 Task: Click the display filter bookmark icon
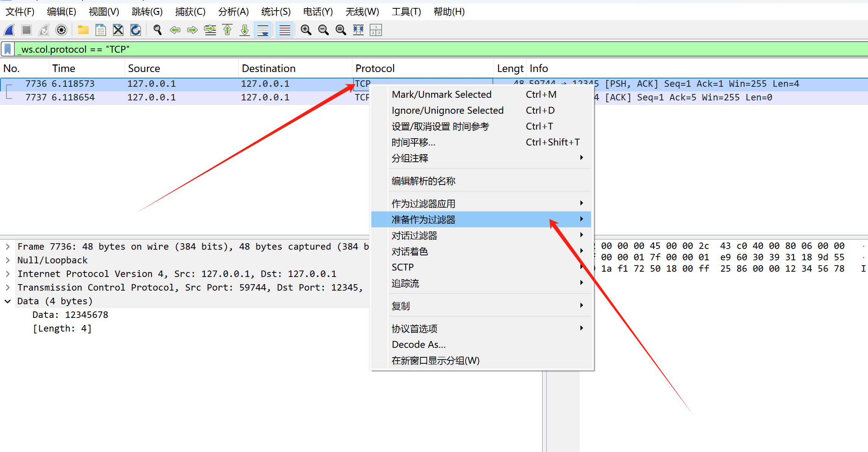(x=8, y=49)
